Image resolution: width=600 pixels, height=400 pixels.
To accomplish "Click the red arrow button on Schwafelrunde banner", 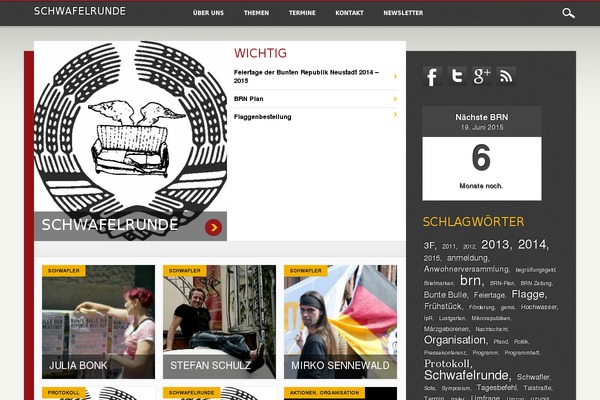I will click(x=214, y=227).
